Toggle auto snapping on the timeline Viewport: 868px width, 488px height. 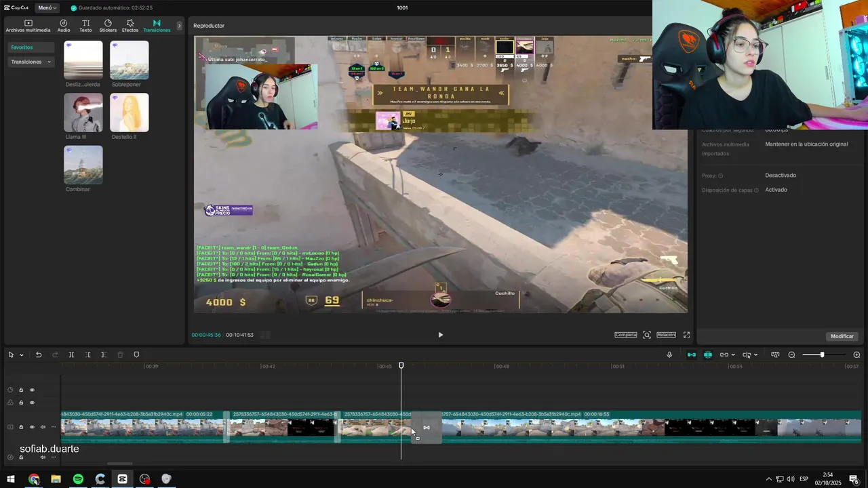pyautogui.click(x=708, y=355)
